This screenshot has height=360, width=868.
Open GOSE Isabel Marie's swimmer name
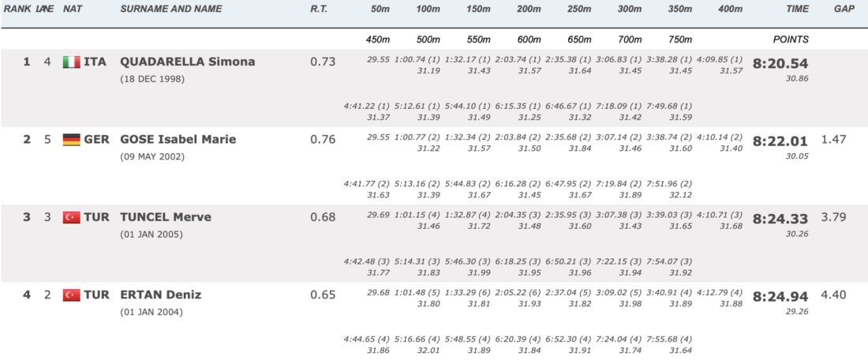point(178,140)
